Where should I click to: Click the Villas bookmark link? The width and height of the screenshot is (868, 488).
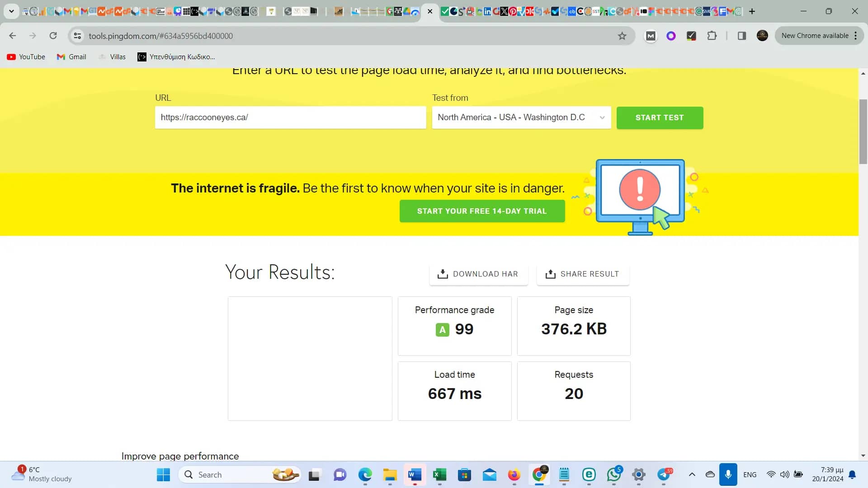(x=118, y=56)
